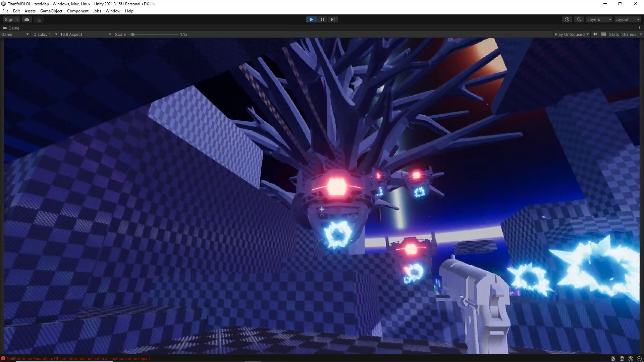Screen dimensions: 644x362
Task: Click the VSync keyboard icon in Game toolbar
Action: (x=603, y=34)
